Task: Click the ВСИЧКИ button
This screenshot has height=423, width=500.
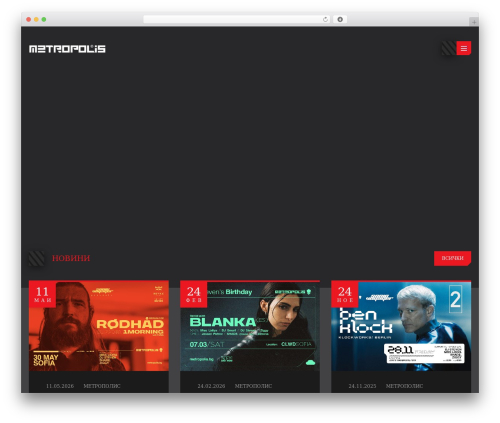Action: click(452, 258)
